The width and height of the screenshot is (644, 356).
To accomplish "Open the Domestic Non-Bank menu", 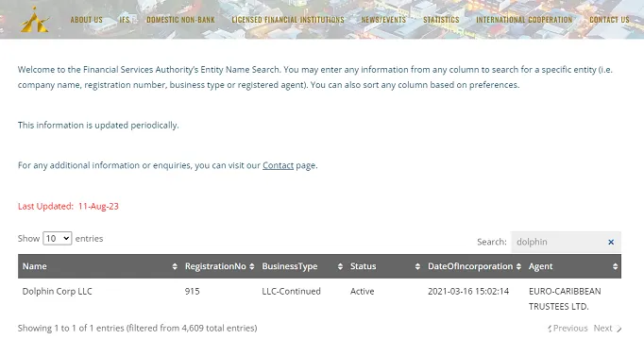I will click(x=180, y=20).
